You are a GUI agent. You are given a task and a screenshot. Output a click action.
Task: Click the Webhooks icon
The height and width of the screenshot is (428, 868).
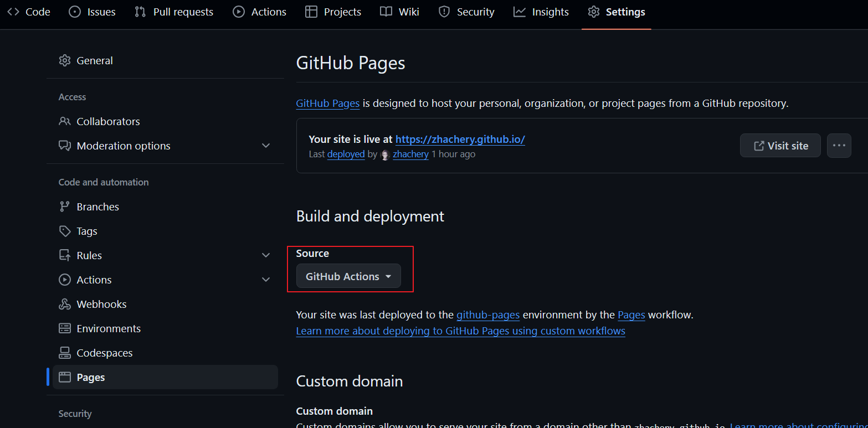tap(65, 303)
